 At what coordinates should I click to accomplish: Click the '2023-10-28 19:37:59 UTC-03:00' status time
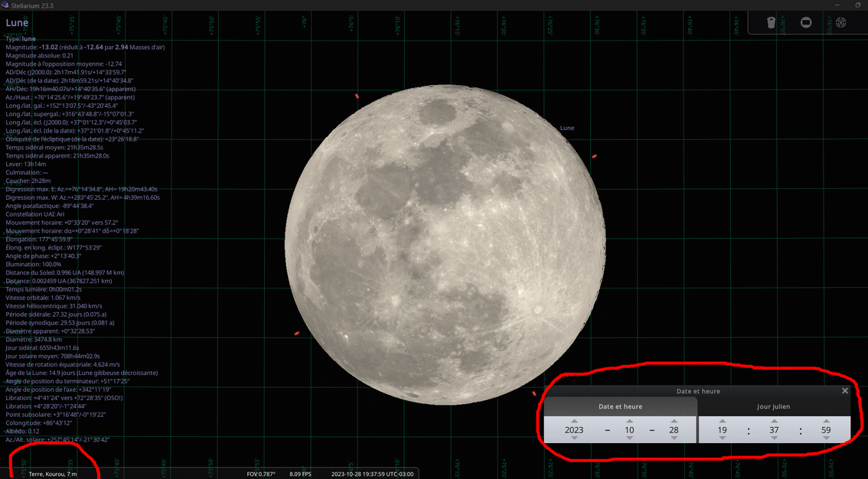(x=372, y=474)
